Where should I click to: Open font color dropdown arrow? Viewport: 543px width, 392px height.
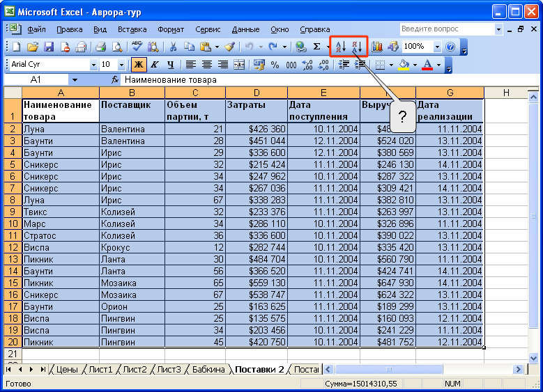438,65
